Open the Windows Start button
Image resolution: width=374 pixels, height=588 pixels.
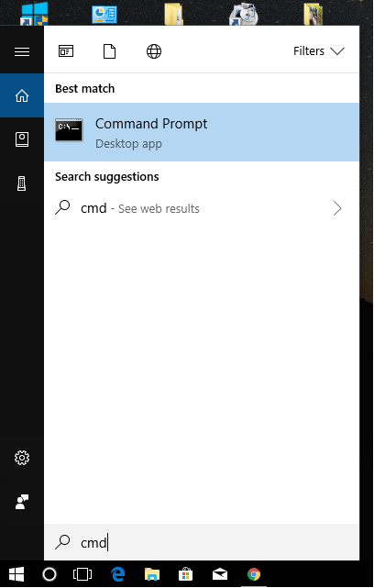[x=16, y=574]
